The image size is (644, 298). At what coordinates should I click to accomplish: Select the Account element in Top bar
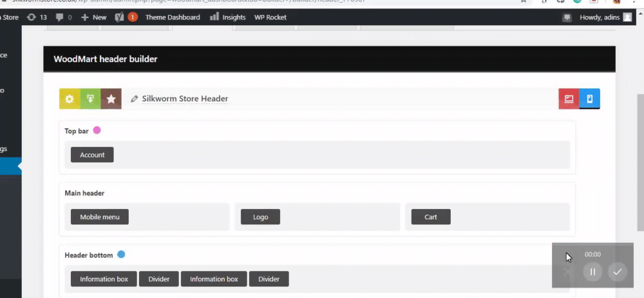coord(92,155)
